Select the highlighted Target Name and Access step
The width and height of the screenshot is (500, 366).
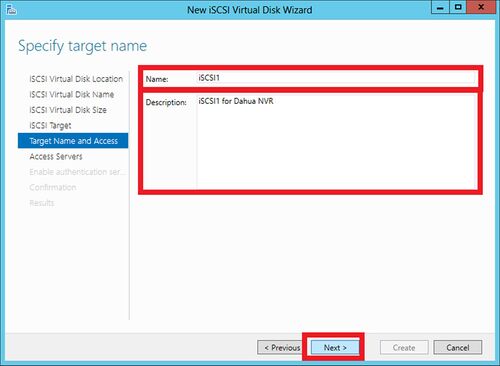tap(73, 141)
